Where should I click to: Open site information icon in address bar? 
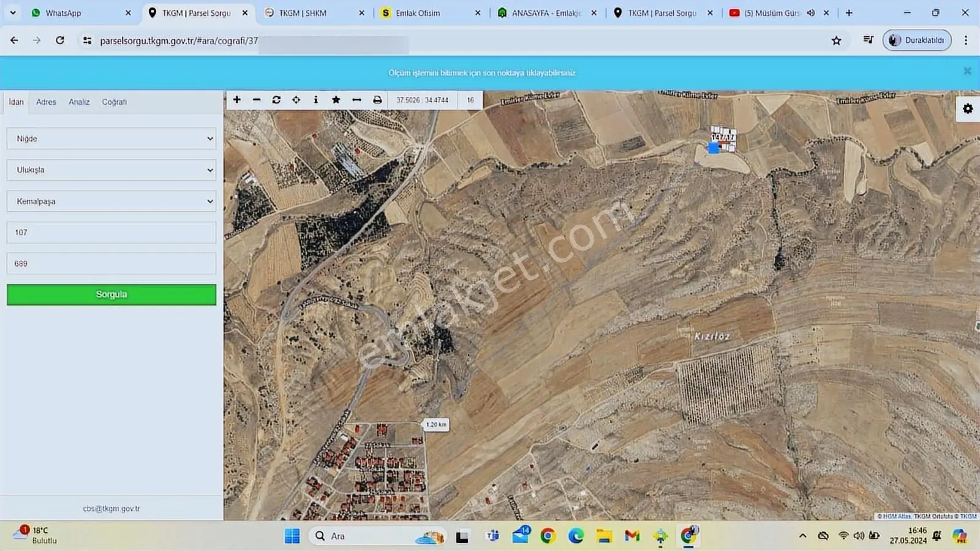(x=88, y=40)
